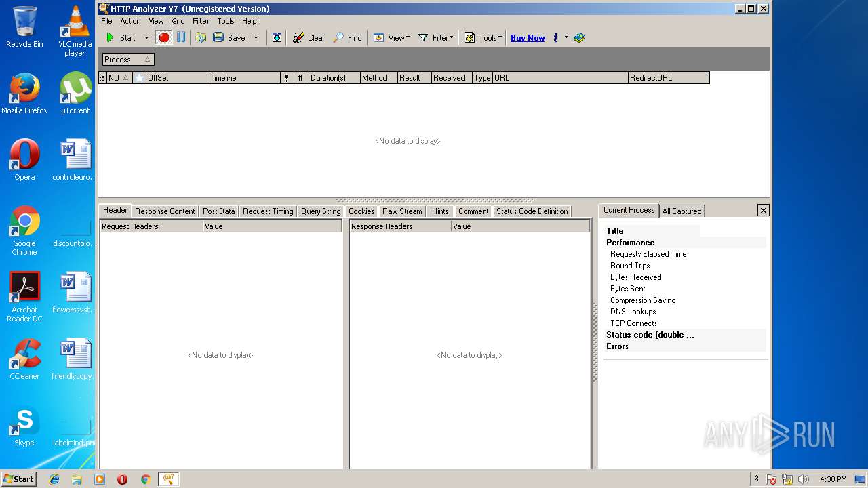This screenshot has width=868, height=488.
Task: Sort by the NO column header
Action: 119,78
